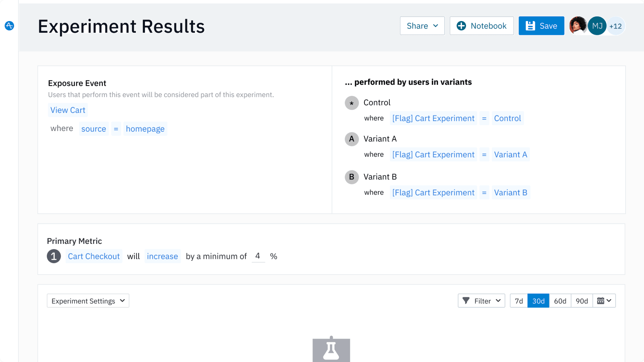Expand the Experiment Settings dropdown

pos(88,301)
